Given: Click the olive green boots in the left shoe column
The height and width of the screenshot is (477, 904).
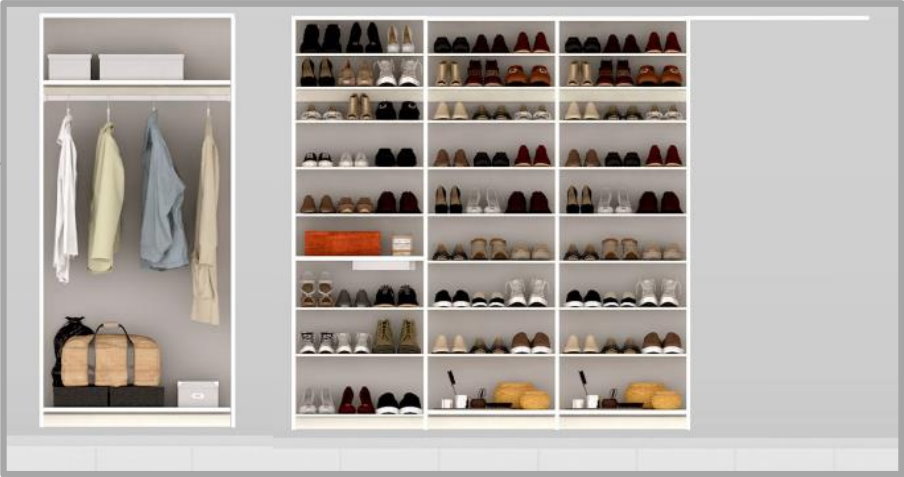Looking at the screenshot, I should pos(396,336).
